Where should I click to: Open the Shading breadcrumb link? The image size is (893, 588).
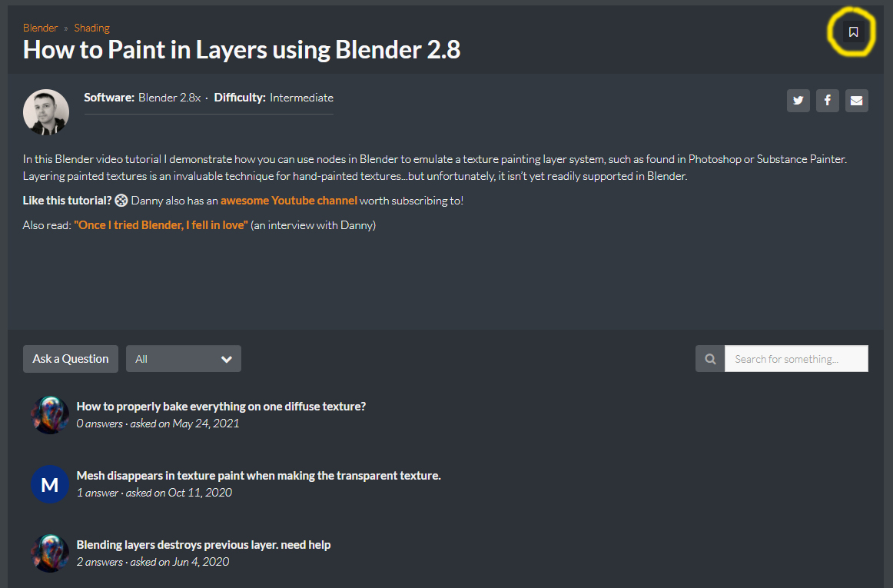[91, 28]
